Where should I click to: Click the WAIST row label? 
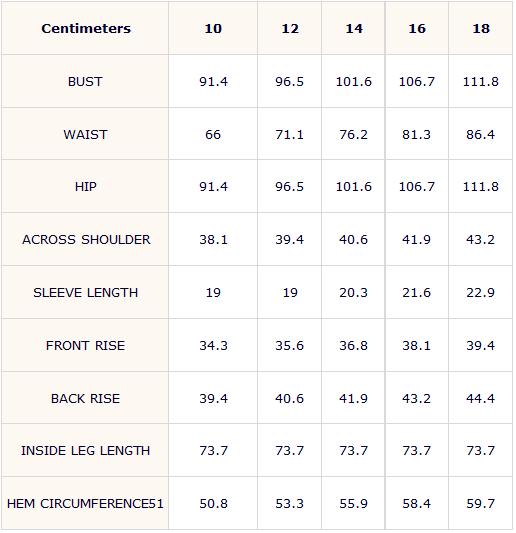pos(85,135)
